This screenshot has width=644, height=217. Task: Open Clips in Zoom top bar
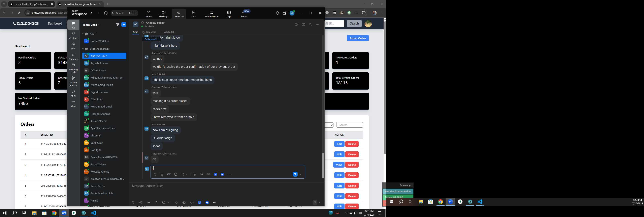click(229, 14)
